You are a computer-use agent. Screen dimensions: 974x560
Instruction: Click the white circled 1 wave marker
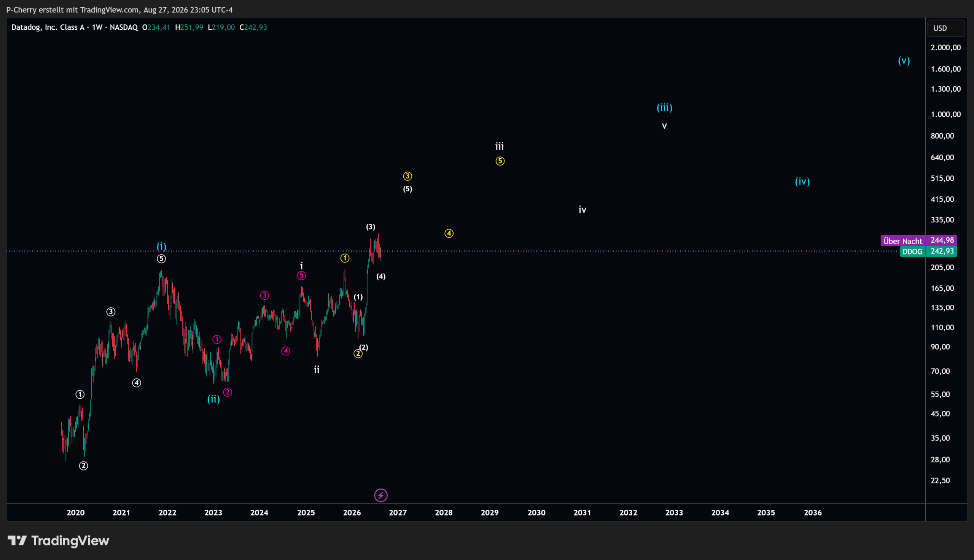coord(80,395)
